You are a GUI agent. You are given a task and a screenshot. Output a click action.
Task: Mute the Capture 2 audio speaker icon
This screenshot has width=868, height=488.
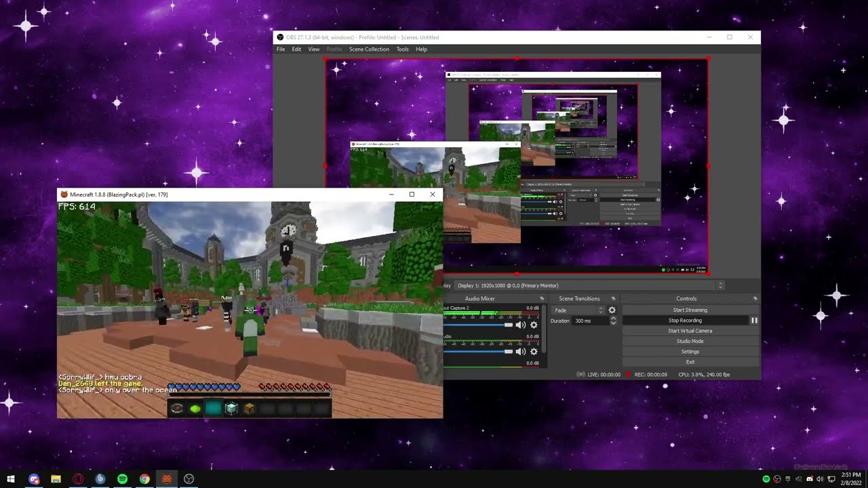point(520,325)
